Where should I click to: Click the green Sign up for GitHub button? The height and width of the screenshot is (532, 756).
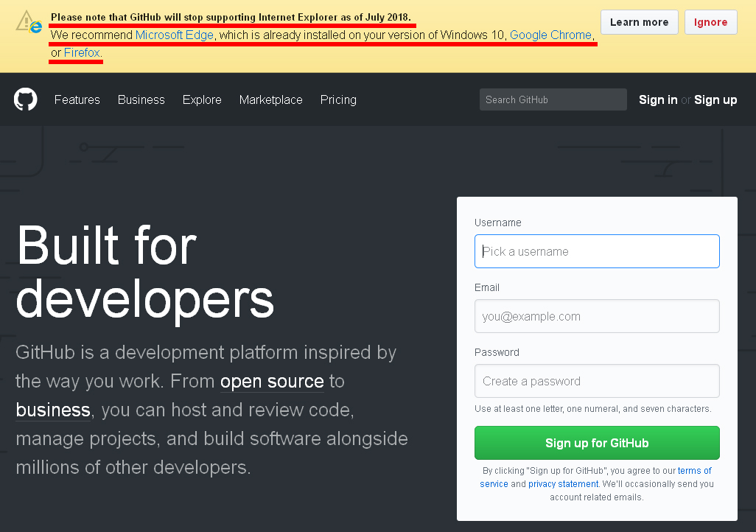tap(597, 443)
